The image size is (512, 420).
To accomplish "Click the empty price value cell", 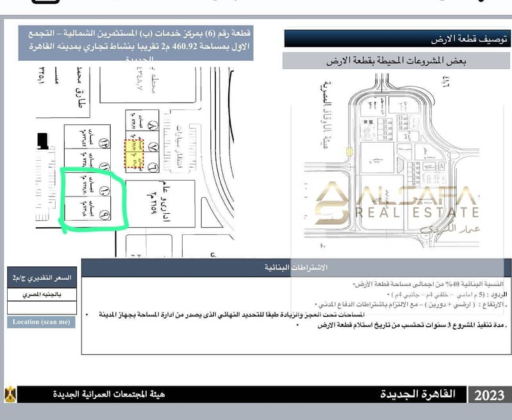I will 42,308.
